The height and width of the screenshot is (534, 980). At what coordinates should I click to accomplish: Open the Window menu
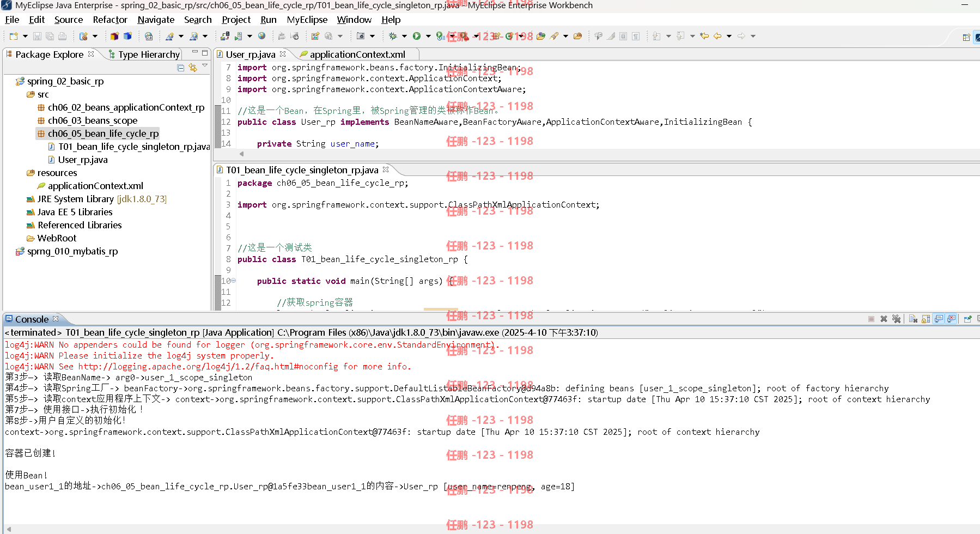click(x=354, y=20)
